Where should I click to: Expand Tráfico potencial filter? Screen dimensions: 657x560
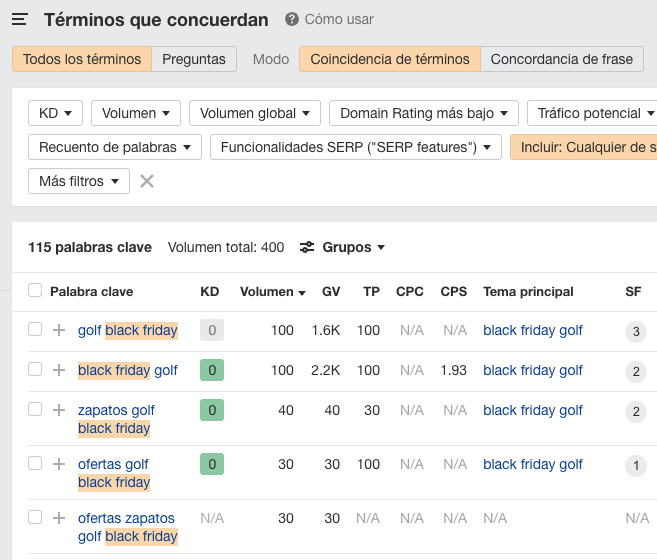click(x=592, y=113)
